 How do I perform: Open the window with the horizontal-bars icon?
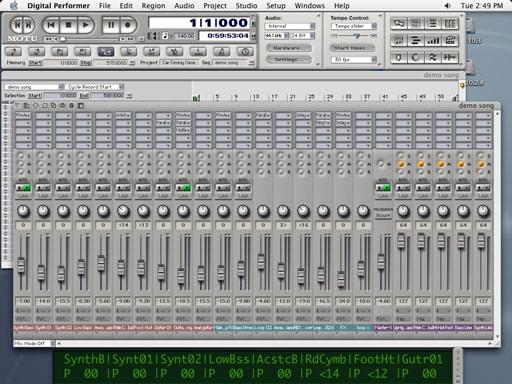[416, 40]
